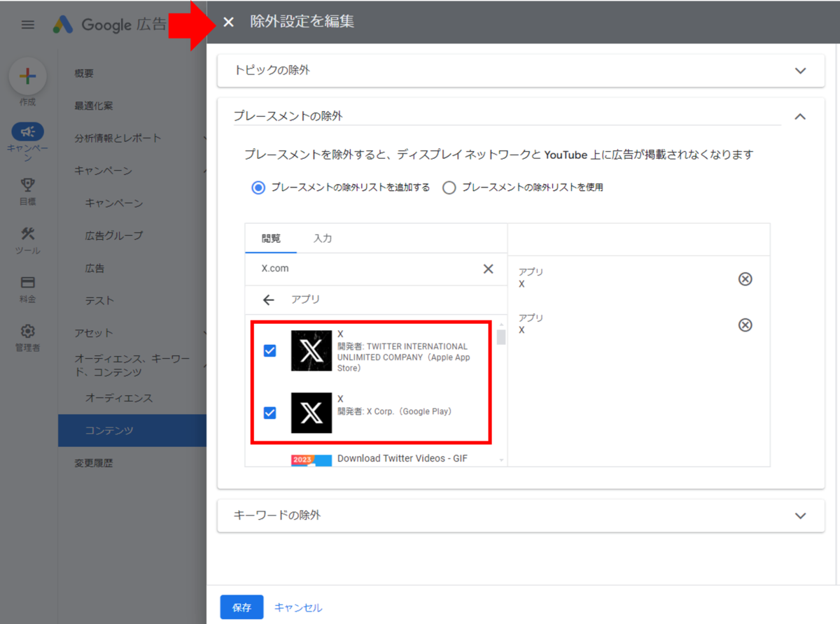Switch to the 入力 tab
840x624 pixels.
323,239
